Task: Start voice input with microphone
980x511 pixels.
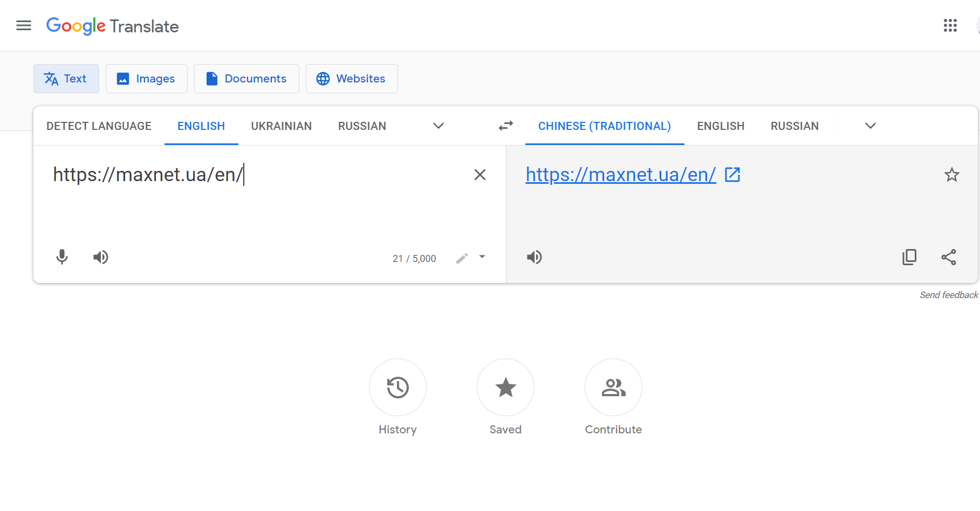Action: (x=62, y=257)
